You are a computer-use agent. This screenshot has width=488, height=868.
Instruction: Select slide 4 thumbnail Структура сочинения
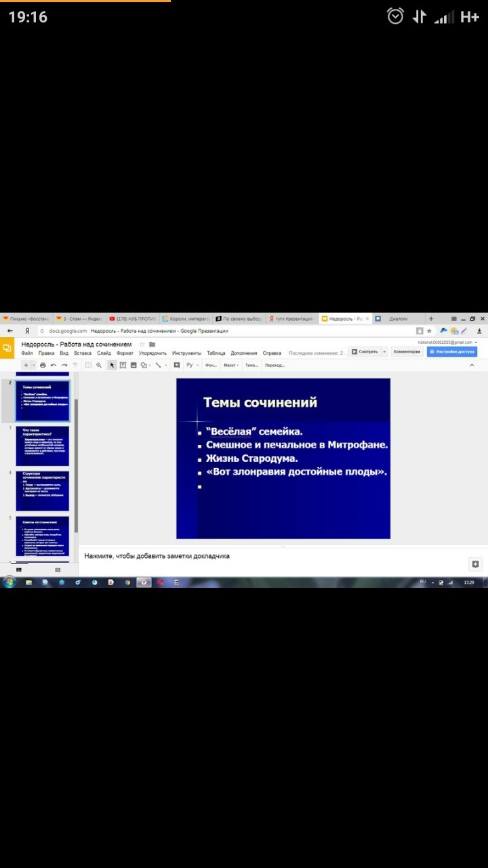[43, 490]
